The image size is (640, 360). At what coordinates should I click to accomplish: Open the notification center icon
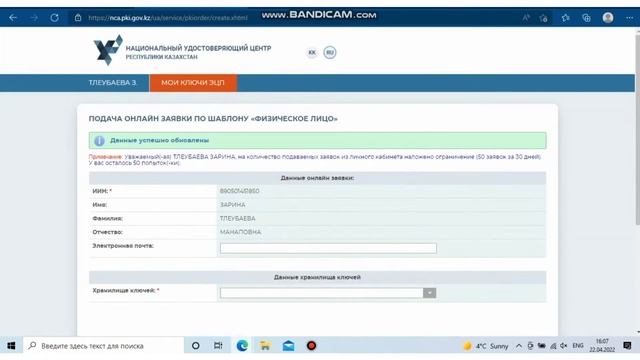click(627, 346)
